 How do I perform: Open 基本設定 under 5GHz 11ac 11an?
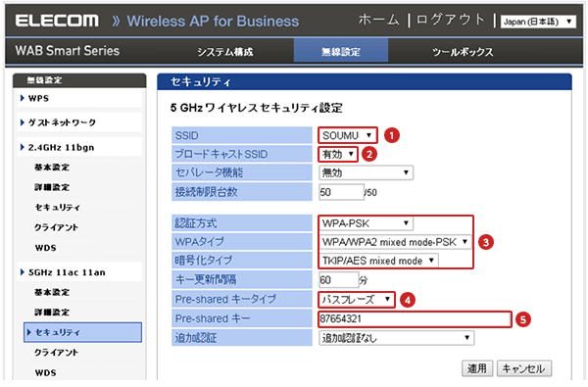pos(52,292)
